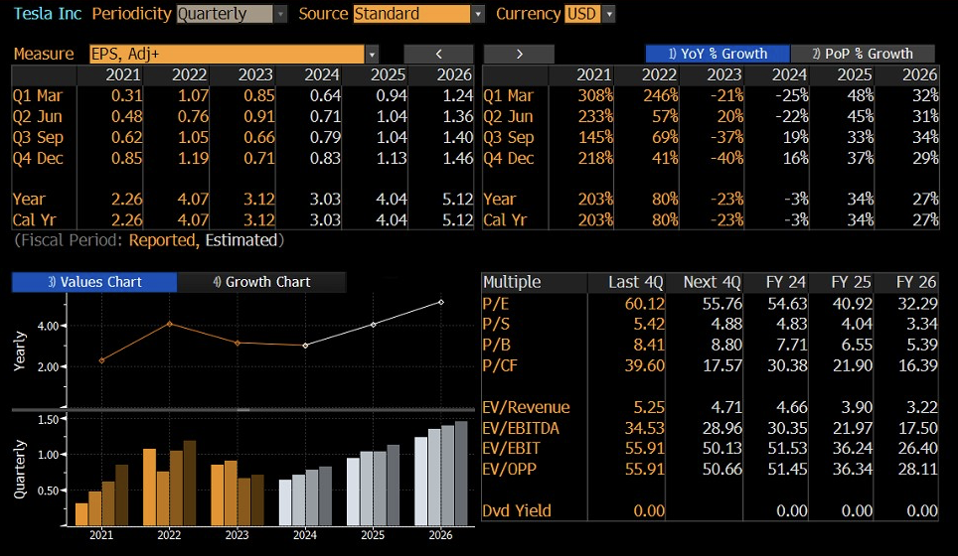Expand the Measure EPS, Adj+ dropdown arrow
This screenshot has width=958, height=556.
(x=372, y=54)
